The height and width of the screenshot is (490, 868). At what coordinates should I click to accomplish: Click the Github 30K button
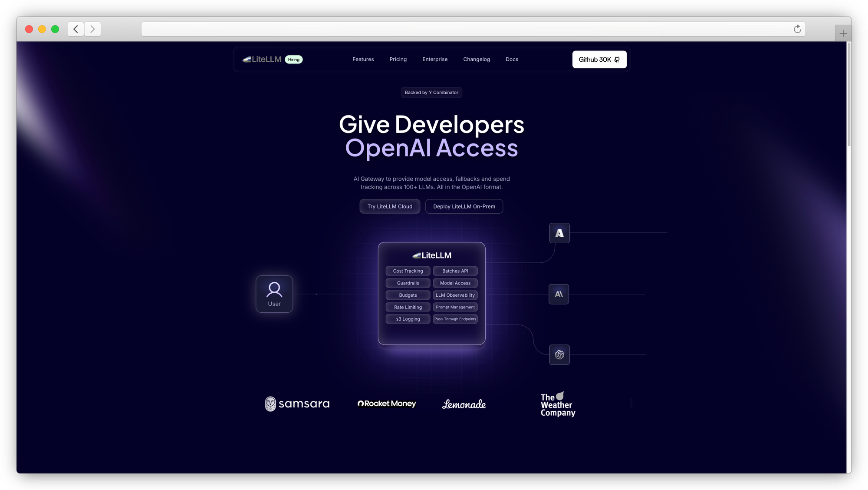(599, 60)
